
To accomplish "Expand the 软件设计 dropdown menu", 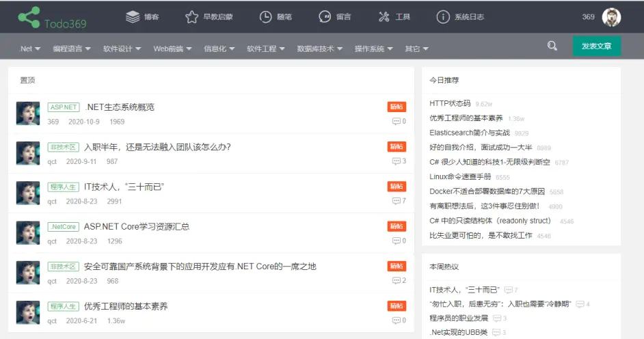I will (122, 49).
